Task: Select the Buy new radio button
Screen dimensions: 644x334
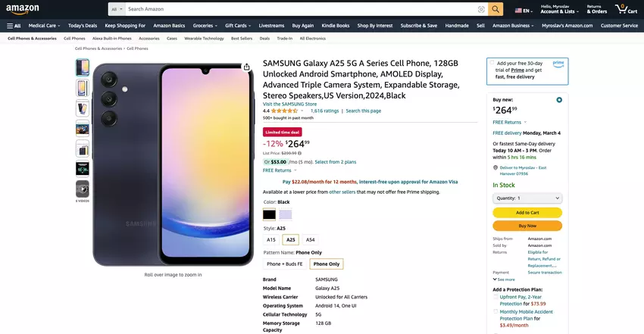Action: (x=559, y=100)
